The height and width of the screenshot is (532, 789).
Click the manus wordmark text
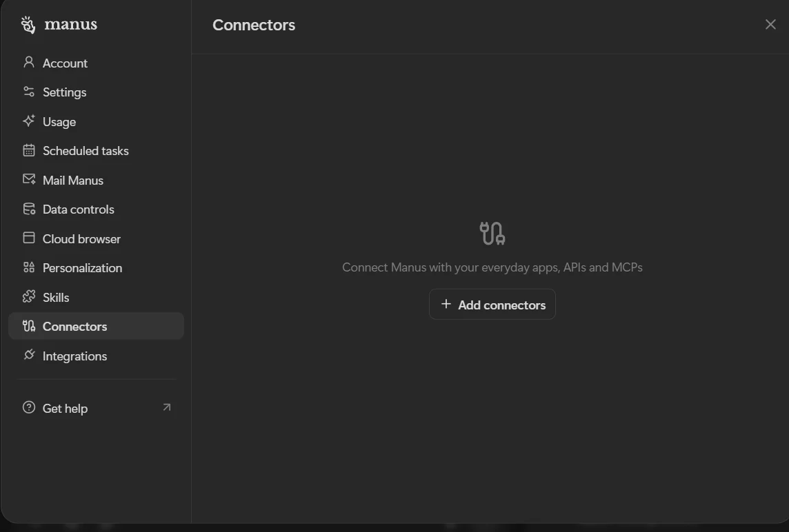70,25
